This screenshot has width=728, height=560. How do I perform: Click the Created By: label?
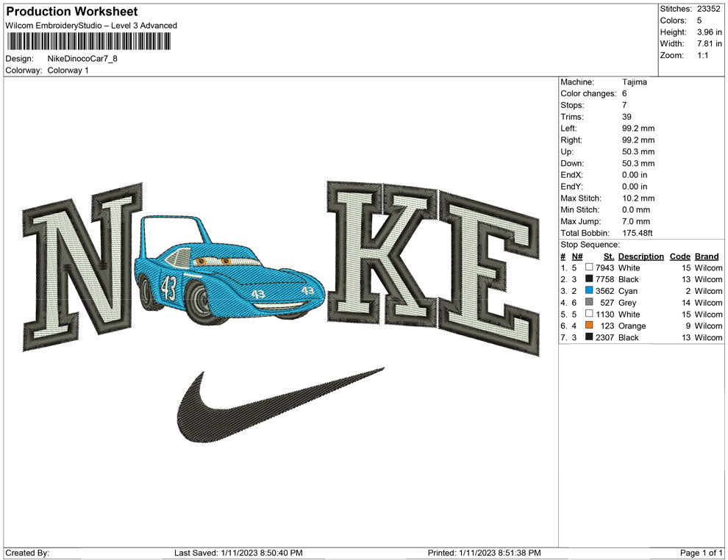(27, 553)
